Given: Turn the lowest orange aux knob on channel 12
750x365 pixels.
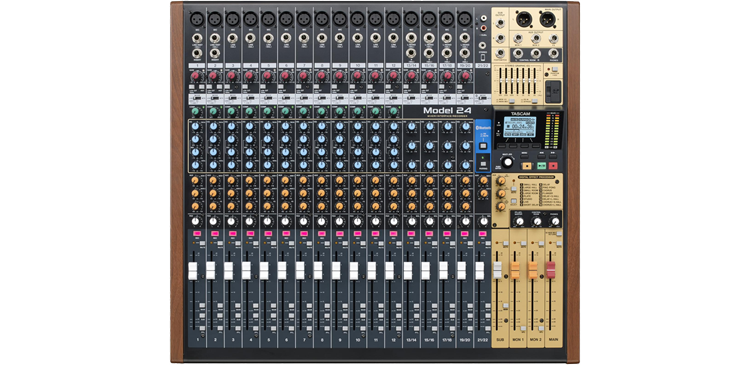Looking at the screenshot, I should 393,206.
